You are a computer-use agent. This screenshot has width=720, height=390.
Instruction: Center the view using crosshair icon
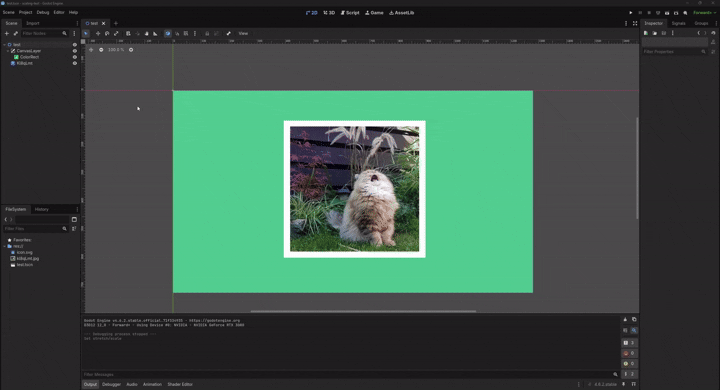[x=91, y=50]
